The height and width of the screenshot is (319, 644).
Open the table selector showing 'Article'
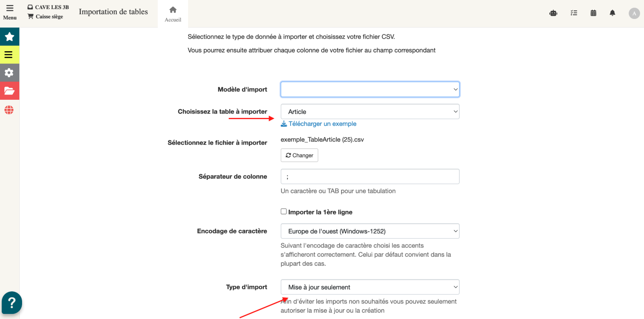pyautogui.click(x=370, y=112)
